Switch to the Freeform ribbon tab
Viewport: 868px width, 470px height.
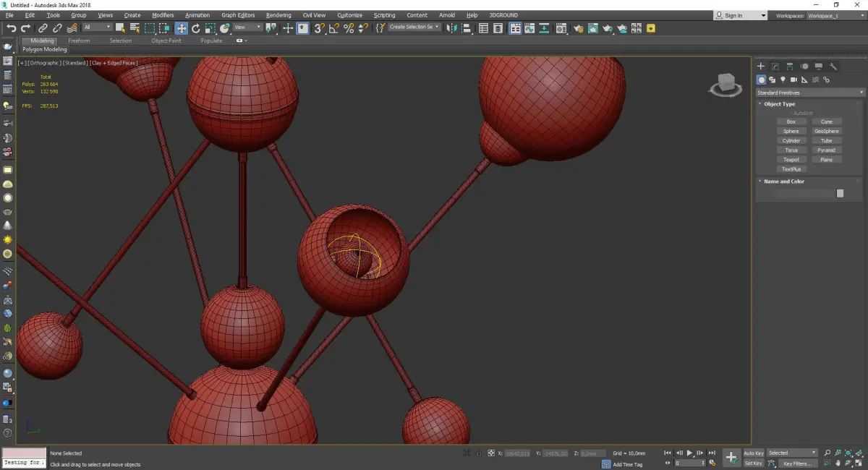point(79,40)
